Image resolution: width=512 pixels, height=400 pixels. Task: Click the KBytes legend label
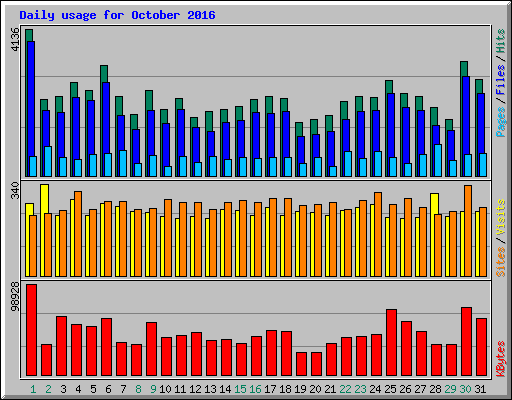501,359
